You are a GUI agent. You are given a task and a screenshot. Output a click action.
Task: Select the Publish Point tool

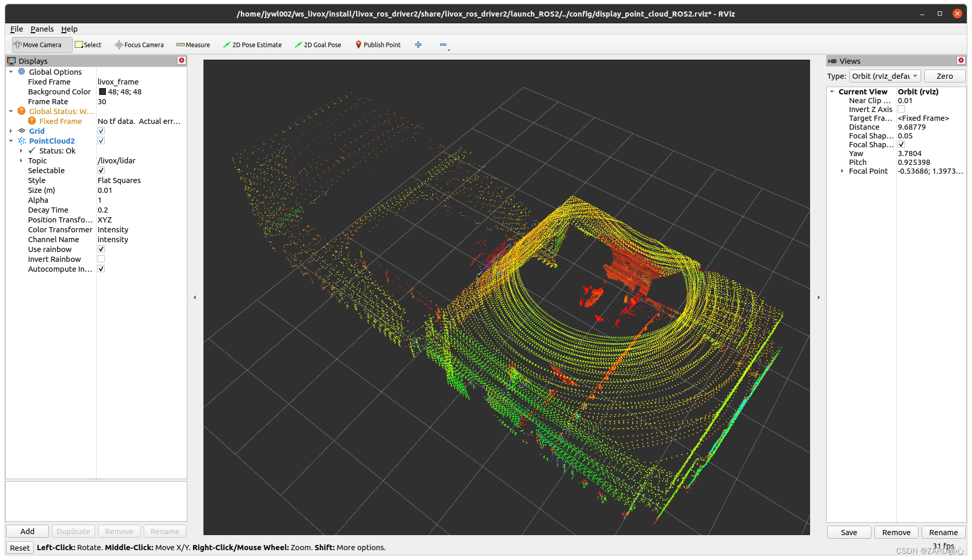click(378, 45)
